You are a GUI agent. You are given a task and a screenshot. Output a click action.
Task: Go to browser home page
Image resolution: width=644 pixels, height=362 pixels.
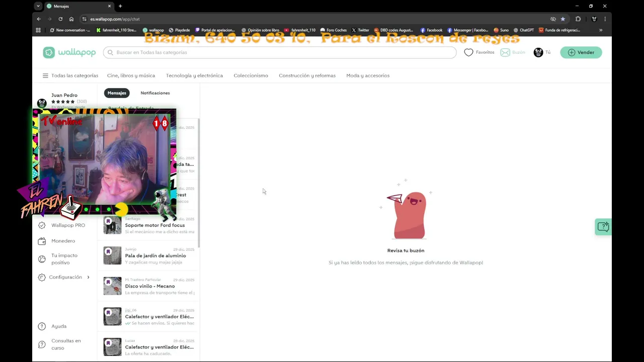(71, 19)
